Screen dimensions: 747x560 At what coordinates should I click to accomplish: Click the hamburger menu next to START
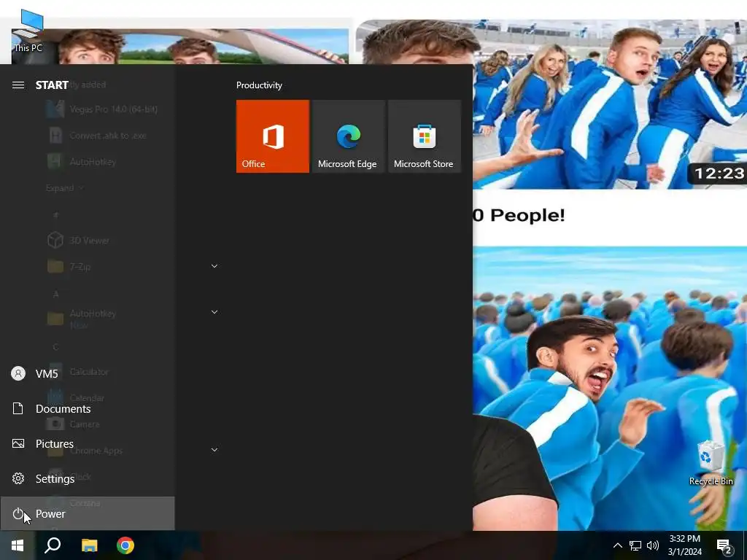tap(18, 85)
